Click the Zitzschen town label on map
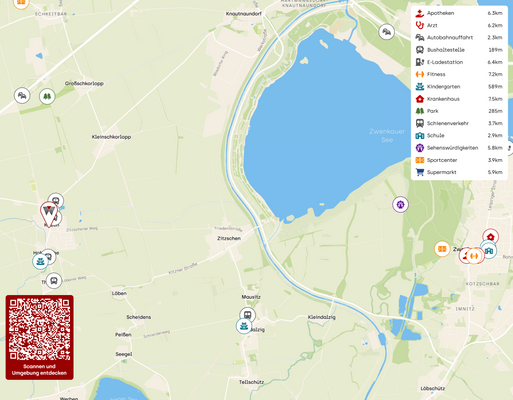This screenshot has height=400, width=513. pos(229,238)
